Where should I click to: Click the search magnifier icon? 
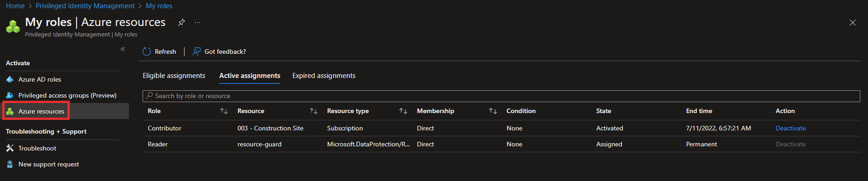click(149, 96)
